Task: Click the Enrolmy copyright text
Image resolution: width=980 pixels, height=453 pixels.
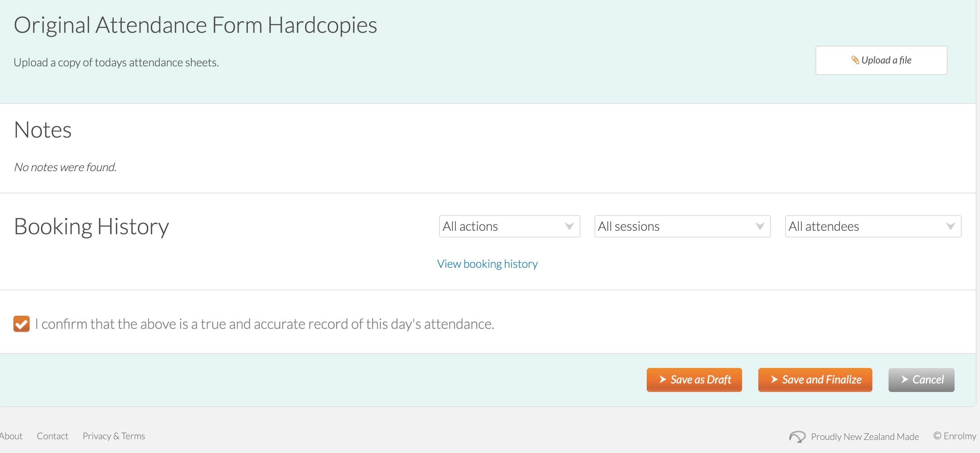Action: point(955,436)
